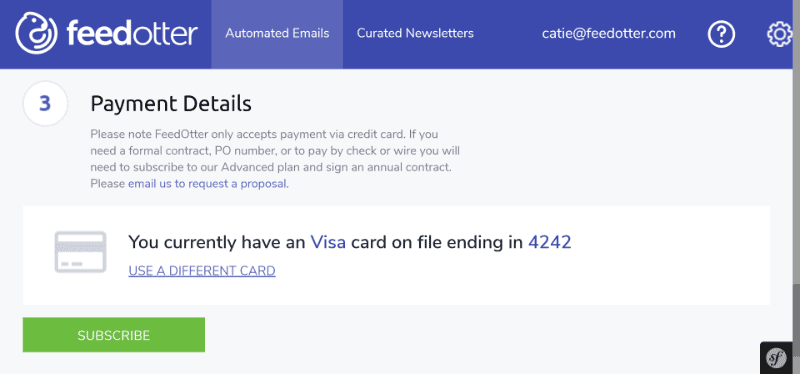Click the step 3 number circle
Image resolution: width=800 pixels, height=374 pixels.
pos(45,104)
